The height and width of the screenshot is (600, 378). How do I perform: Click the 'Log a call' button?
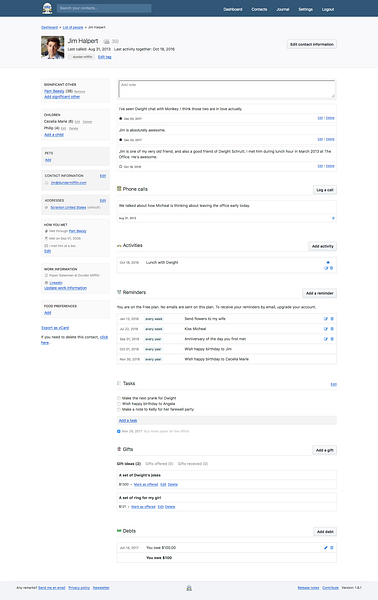[x=325, y=190]
